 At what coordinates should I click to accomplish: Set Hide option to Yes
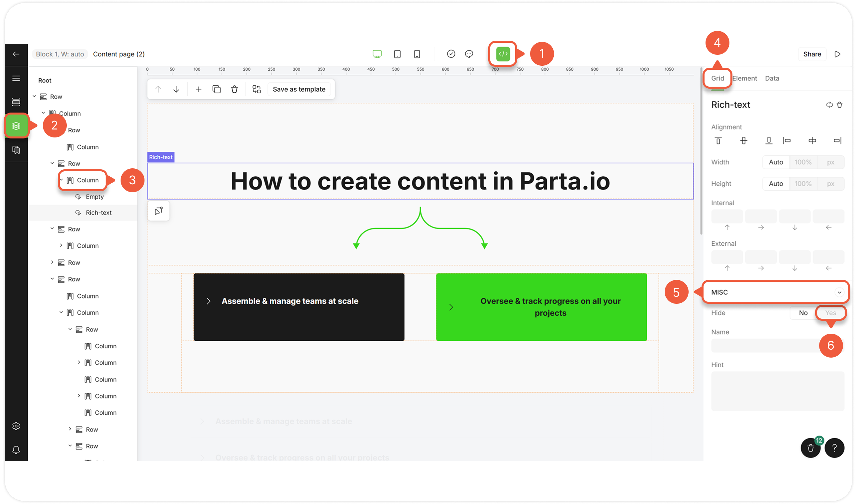(830, 313)
